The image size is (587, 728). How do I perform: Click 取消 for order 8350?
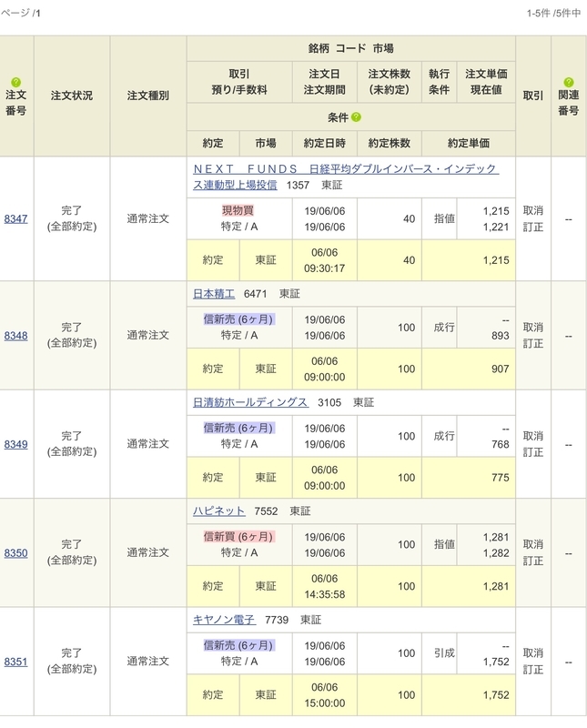pos(533,544)
